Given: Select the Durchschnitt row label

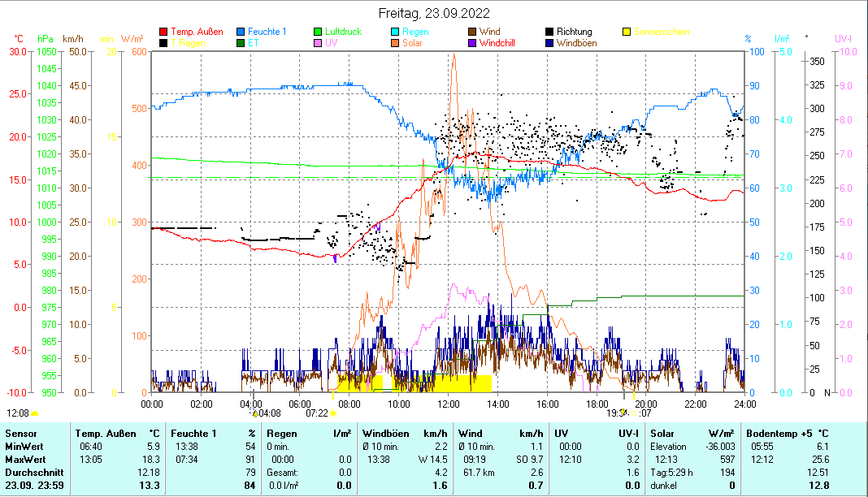Looking at the screenshot, I should 31,472.
